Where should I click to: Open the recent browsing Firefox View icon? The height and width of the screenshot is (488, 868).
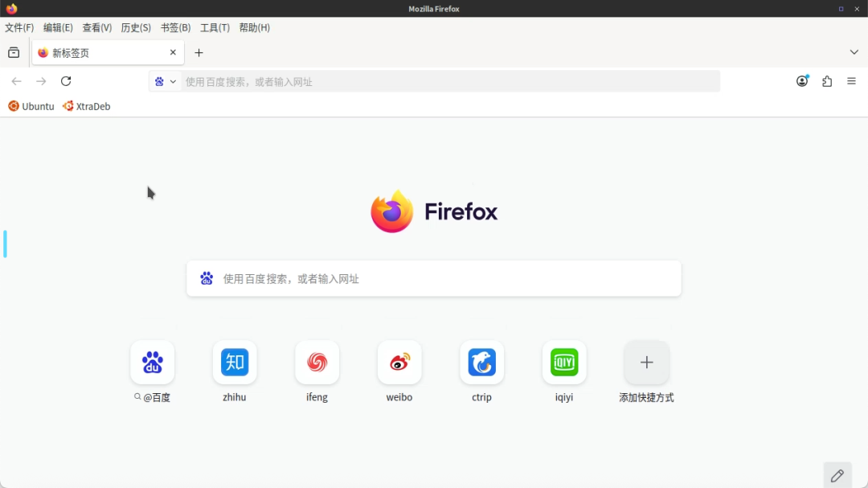point(14,52)
